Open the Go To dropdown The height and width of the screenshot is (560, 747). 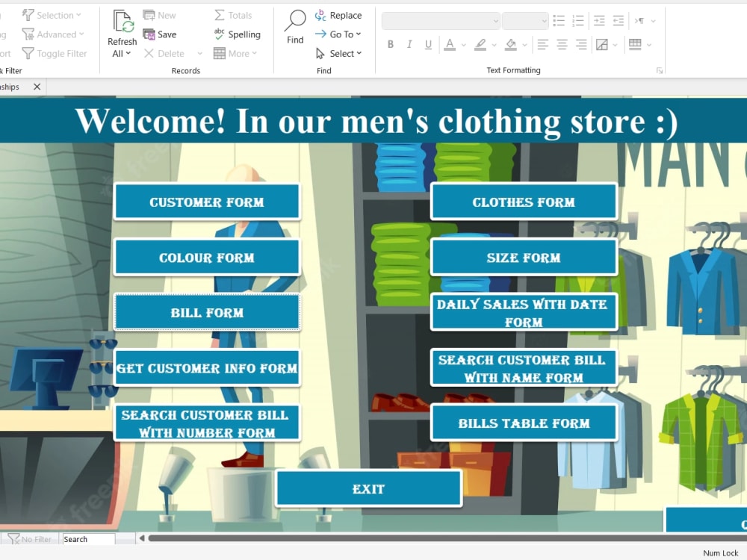pyautogui.click(x=338, y=34)
